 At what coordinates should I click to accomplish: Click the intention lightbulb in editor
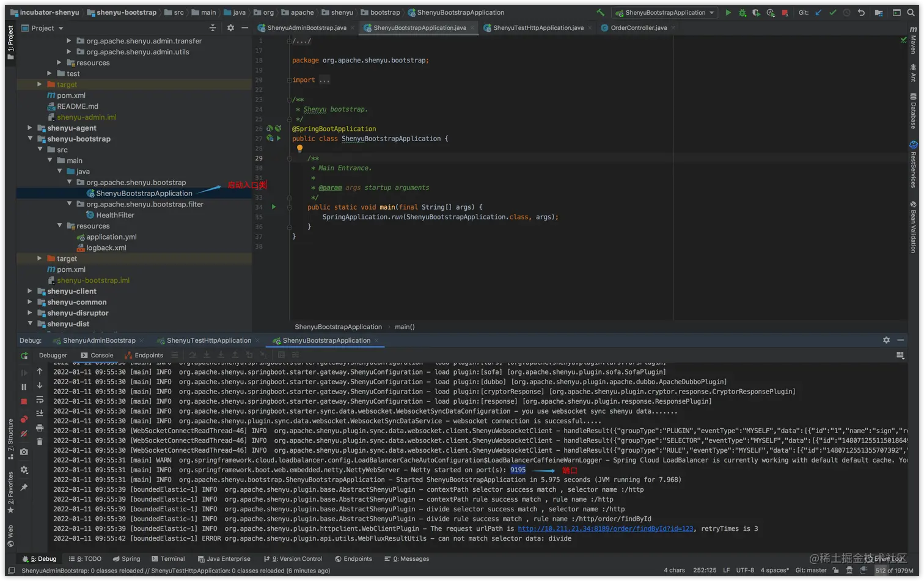point(299,148)
